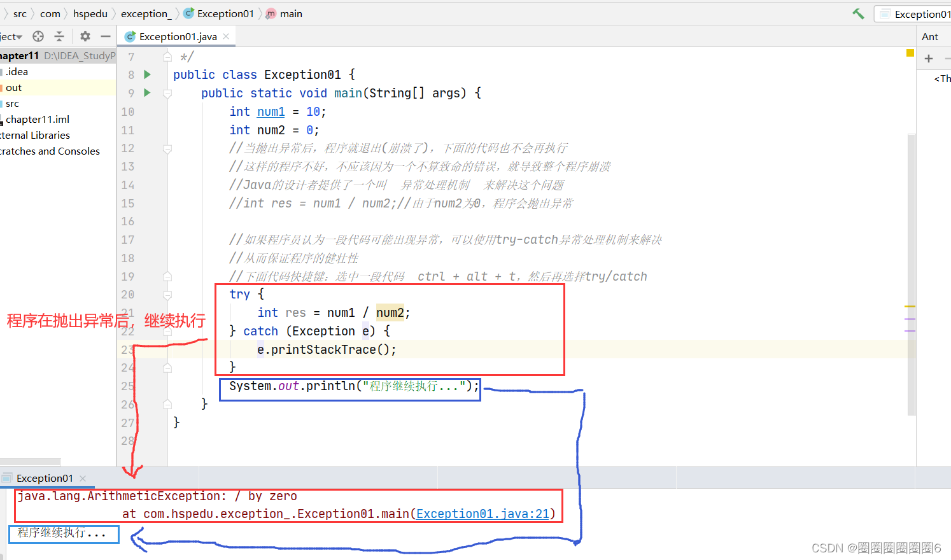Click the locate opened file crosshair icon
Viewport: 951px width, 560px height.
pyautogui.click(x=38, y=36)
